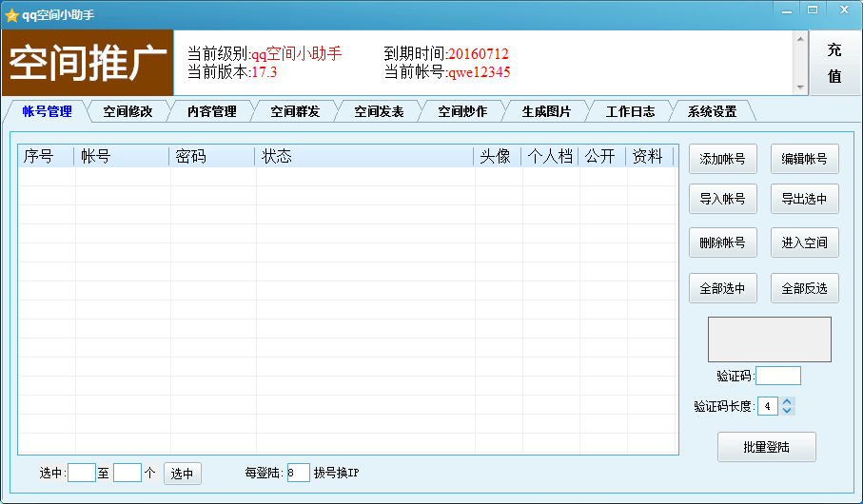This screenshot has width=863, height=504.
Task: Switch to the 空间修改 tab
Action: coord(127,111)
